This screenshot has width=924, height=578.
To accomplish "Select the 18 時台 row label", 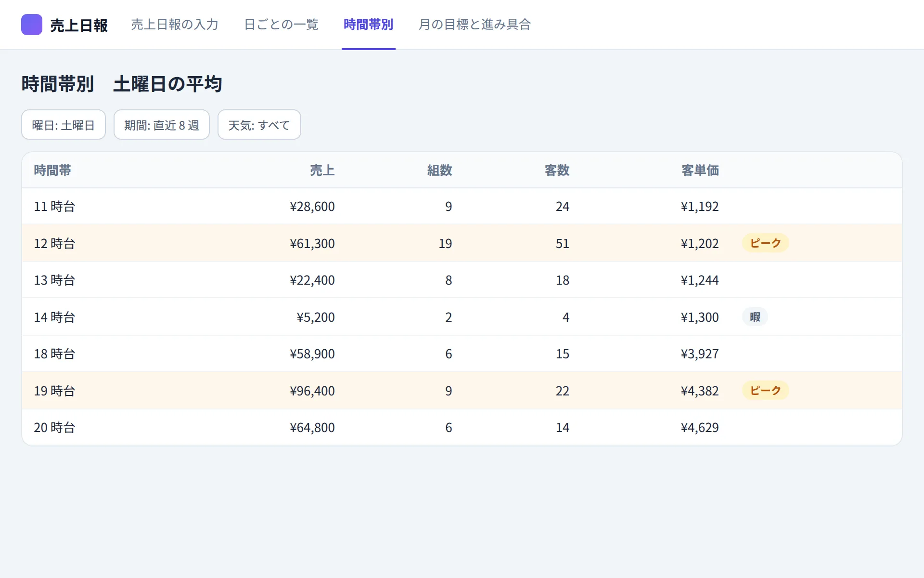I will click(x=54, y=354).
